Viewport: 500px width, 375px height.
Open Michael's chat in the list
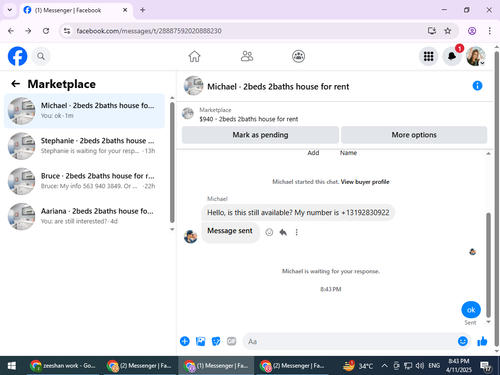point(84,111)
